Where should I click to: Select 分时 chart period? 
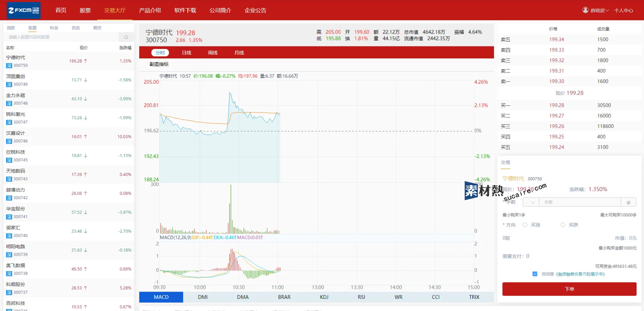coord(160,53)
